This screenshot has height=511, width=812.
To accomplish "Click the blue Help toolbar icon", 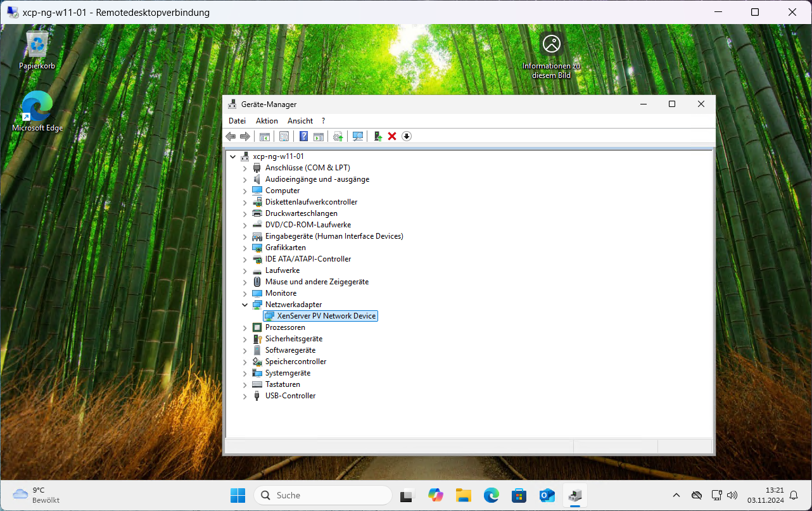I will (x=303, y=136).
